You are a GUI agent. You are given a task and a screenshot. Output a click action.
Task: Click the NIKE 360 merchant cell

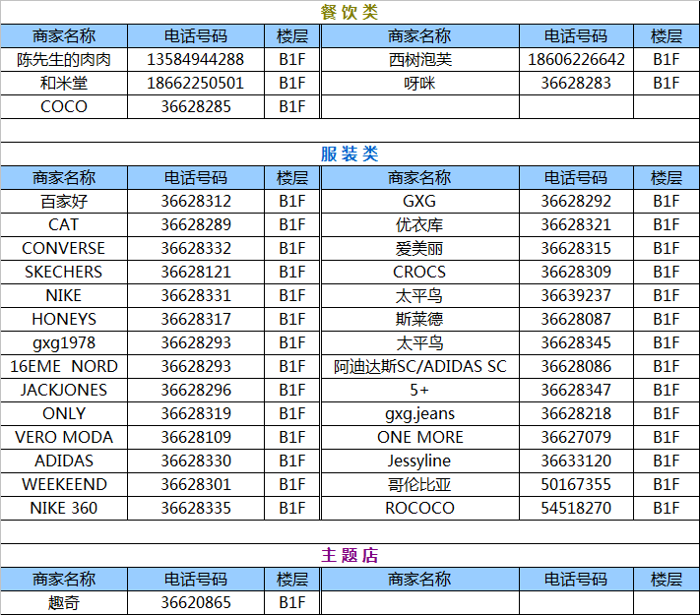[64, 508]
